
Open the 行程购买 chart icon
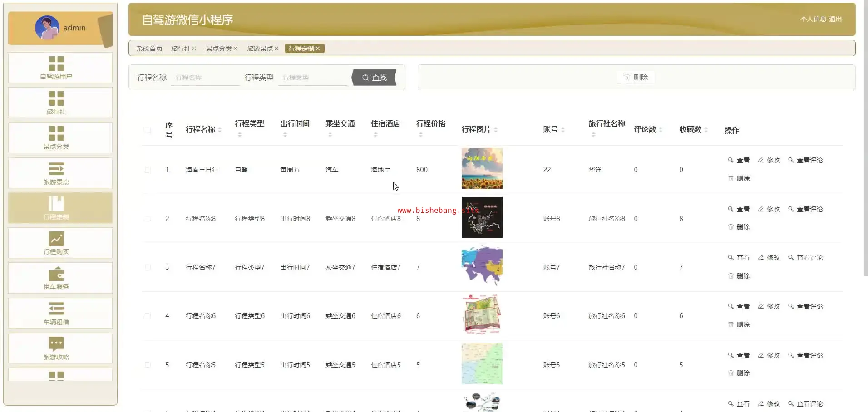[56, 239]
